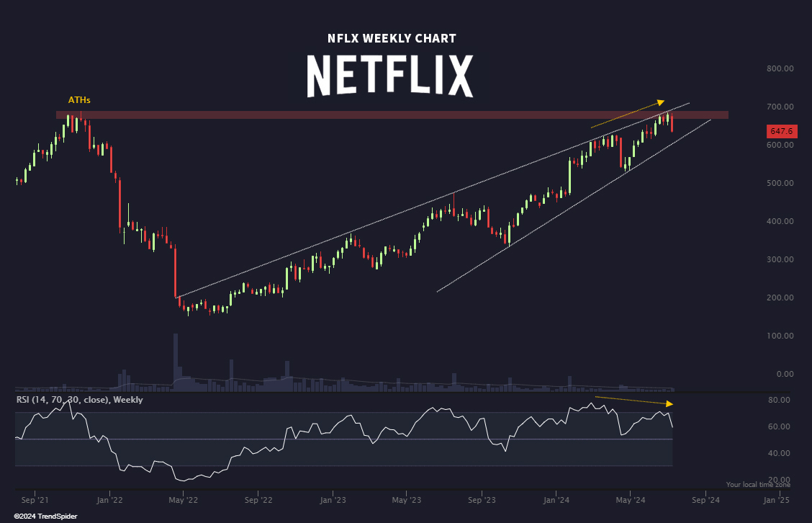The height and width of the screenshot is (523, 812).
Task: Click the 500.00 price axis label
Action: coord(780,183)
